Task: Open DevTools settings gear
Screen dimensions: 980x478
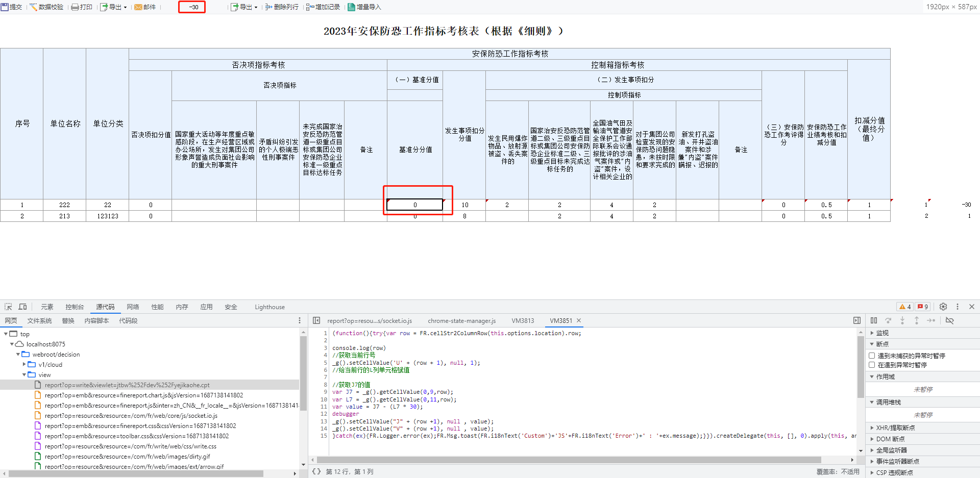Action: coord(943,307)
